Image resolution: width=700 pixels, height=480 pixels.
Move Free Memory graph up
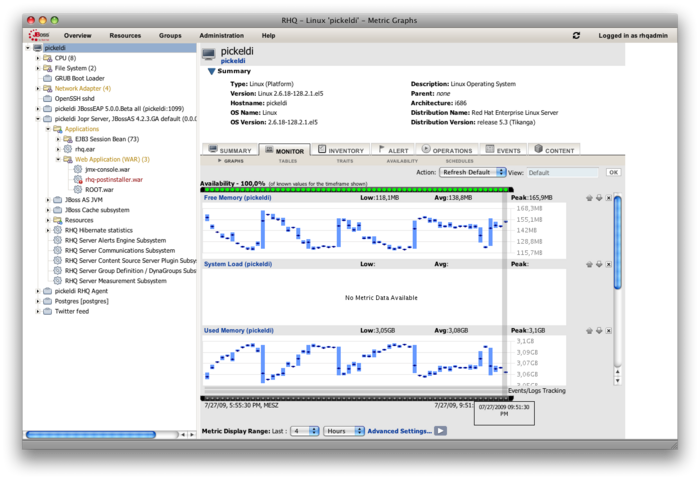(589, 198)
